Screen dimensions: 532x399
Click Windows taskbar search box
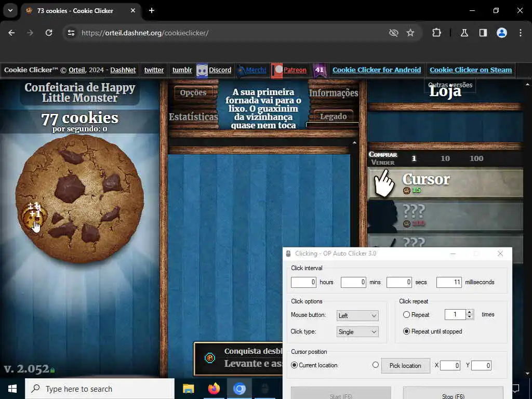100,389
